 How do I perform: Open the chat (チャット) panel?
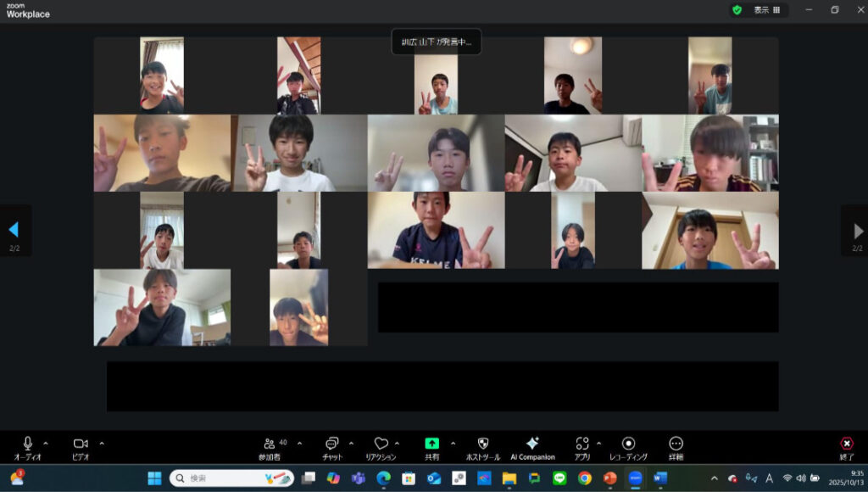[331, 444]
